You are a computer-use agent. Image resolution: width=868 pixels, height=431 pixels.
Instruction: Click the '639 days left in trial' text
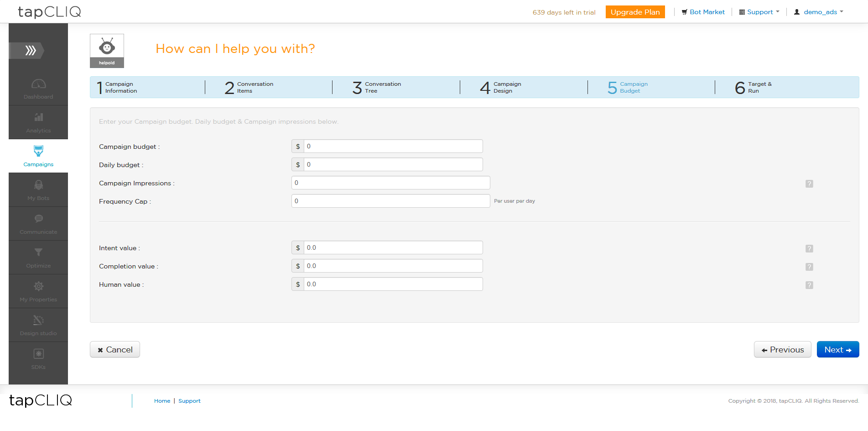point(564,12)
